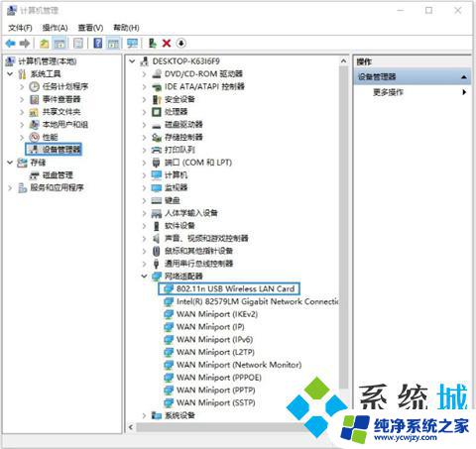
Task: Open the Action(A) menu
Action: (55, 28)
